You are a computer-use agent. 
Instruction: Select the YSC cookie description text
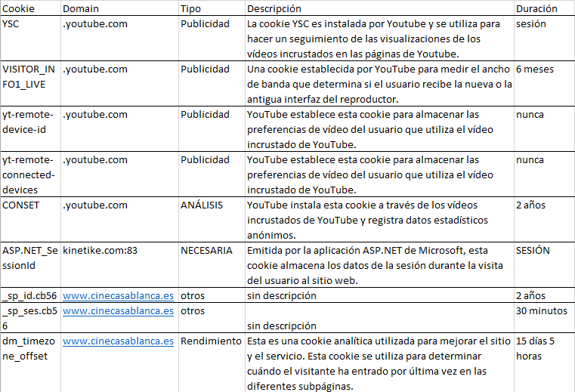[373, 39]
